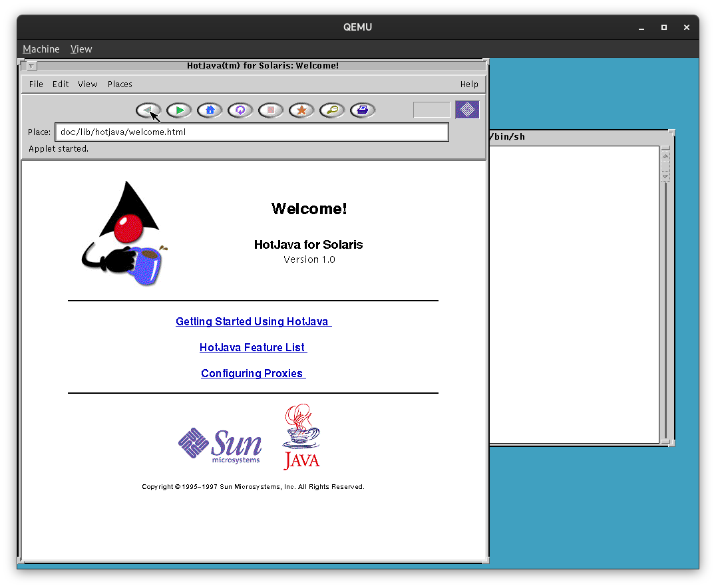
Task: Open the Hotlist star button
Action: click(x=301, y=110)
